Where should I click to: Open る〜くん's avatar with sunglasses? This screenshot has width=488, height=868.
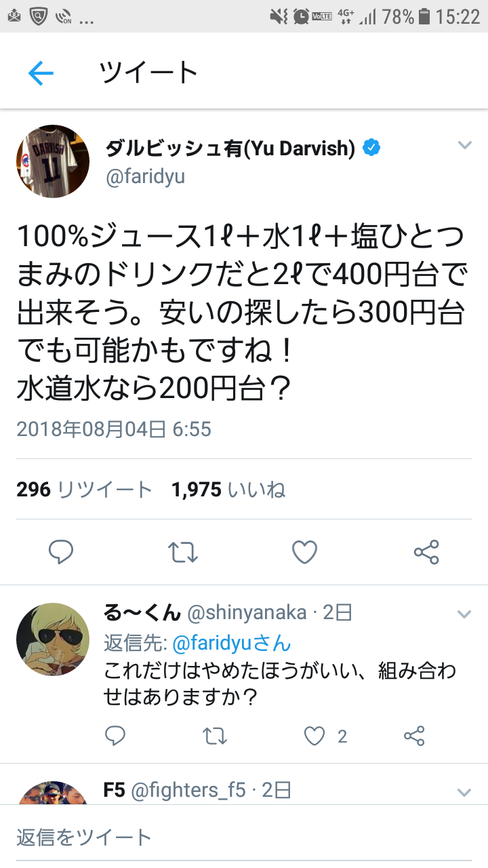click(x=53, y=639)
